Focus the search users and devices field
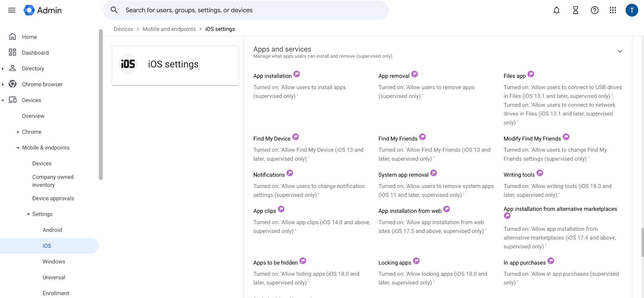The width and height of the screenshot is (644, 298). 246,10
